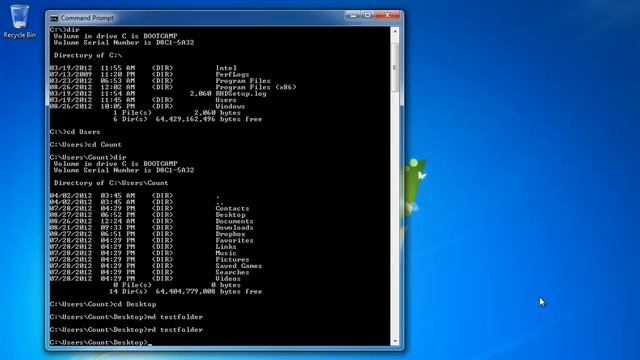640x360 pixels.
Task: Maximize the Command Prompt window
Action: [368, 16]
